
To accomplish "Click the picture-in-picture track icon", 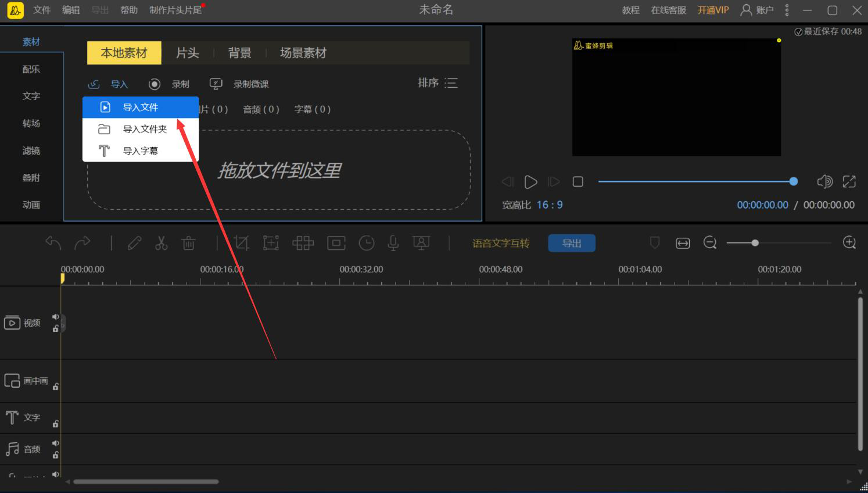I will pos(12,381).
